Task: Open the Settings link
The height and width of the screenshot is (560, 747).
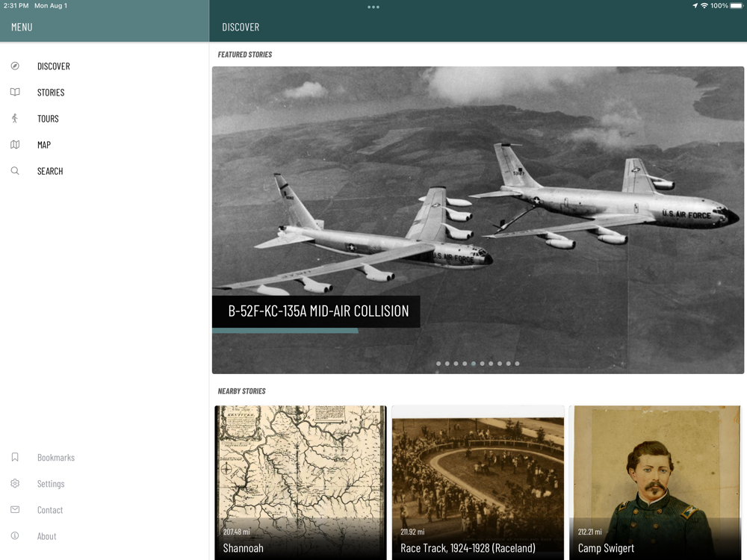Action: (x=51, y=484)
